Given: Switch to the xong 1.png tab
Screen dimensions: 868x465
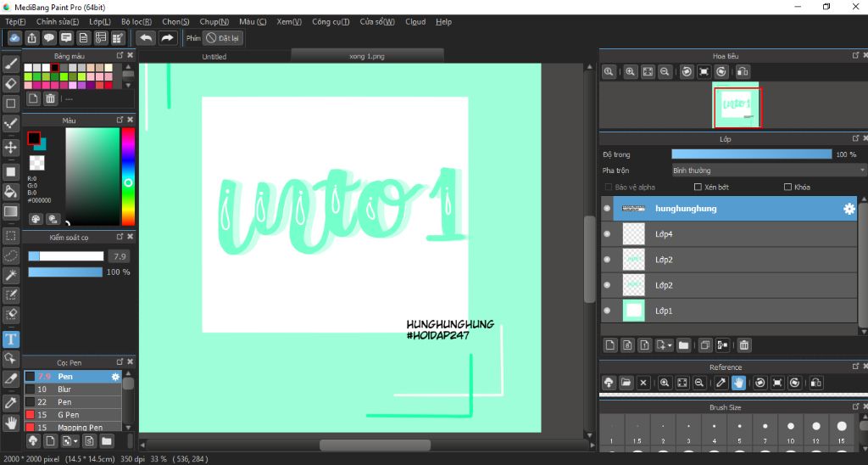Looking at the screenshot, I should (x=367, y=57).
